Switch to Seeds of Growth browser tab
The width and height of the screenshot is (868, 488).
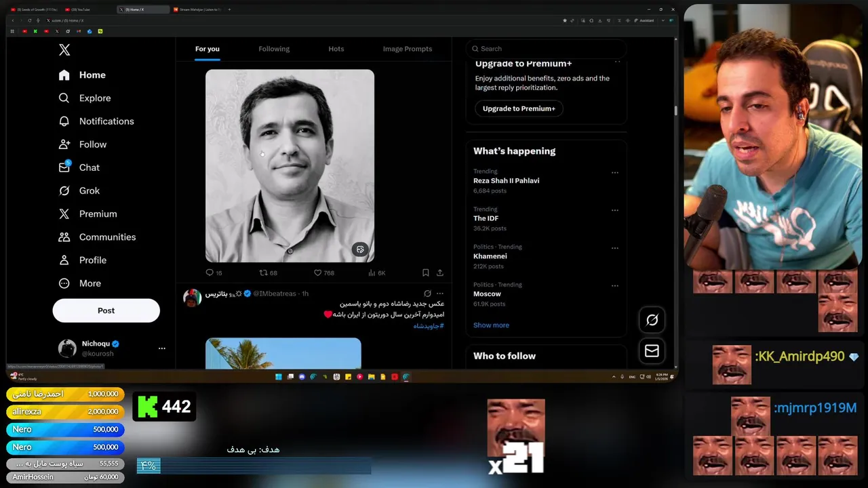click(34, 9)
